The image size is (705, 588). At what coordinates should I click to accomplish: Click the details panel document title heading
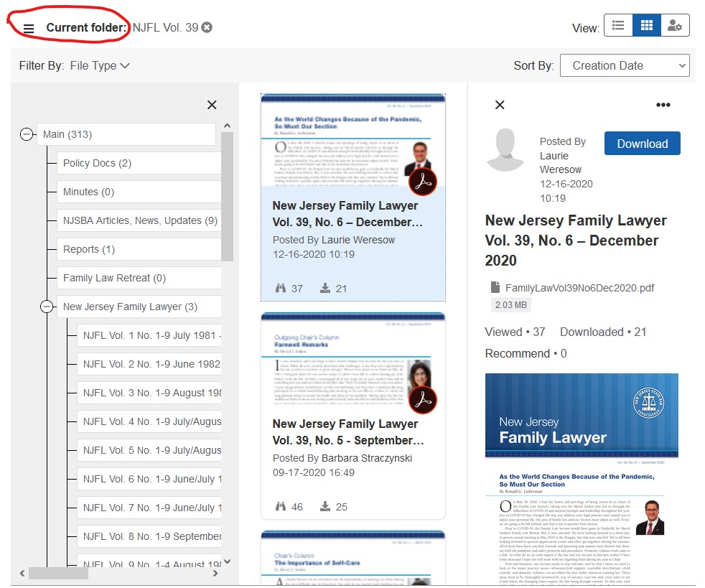[x=576, y=241]
